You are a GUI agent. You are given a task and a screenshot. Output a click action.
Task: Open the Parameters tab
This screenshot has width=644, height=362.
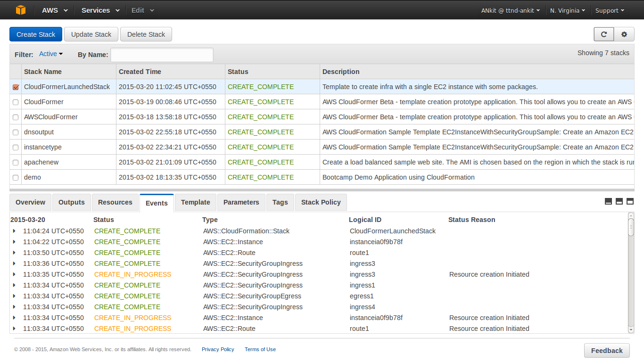[241, 202]
